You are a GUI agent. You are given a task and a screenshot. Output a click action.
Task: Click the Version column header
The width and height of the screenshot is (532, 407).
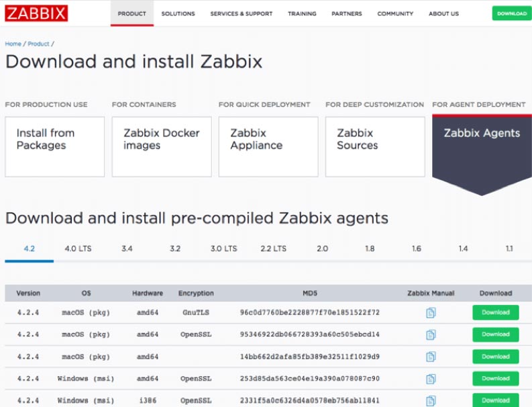[x=28, y=293]
